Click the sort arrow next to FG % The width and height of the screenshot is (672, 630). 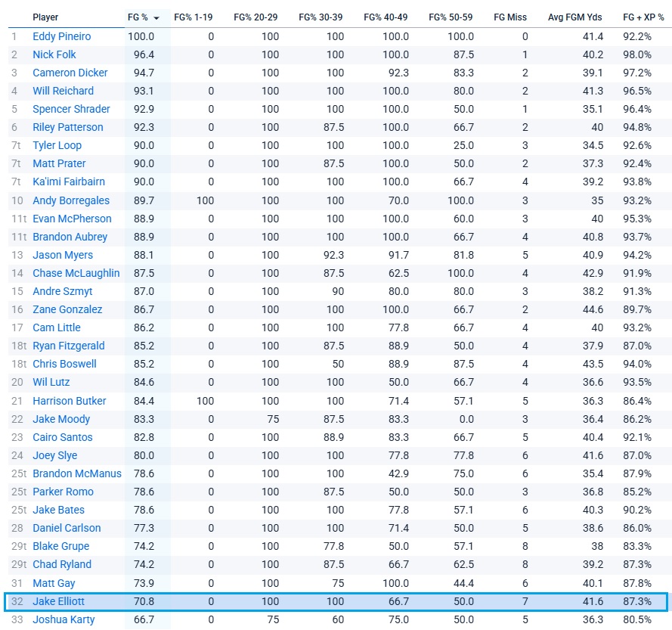156,17
